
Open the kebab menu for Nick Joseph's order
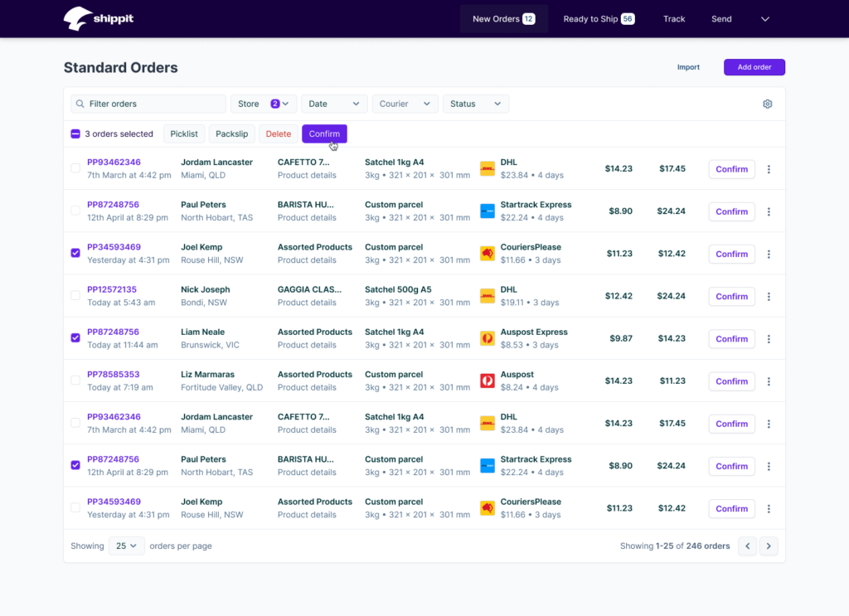(769, 296)
